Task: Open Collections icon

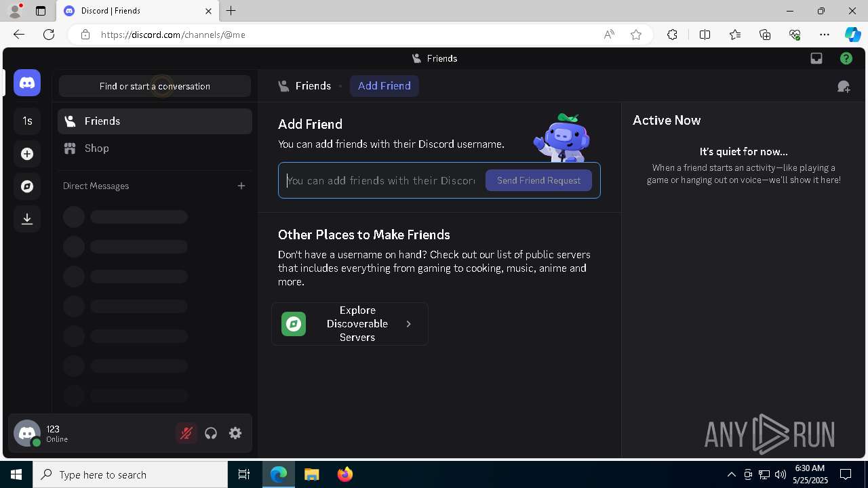Action: [765, 35]
